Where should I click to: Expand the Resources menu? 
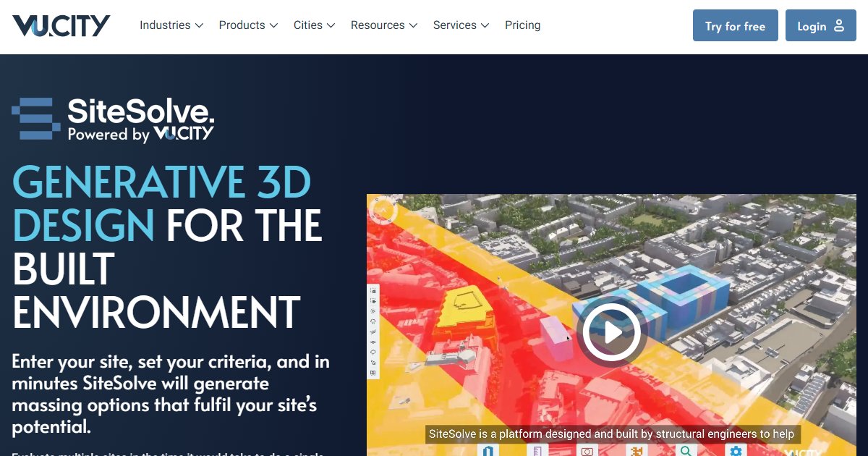point(384,25)
